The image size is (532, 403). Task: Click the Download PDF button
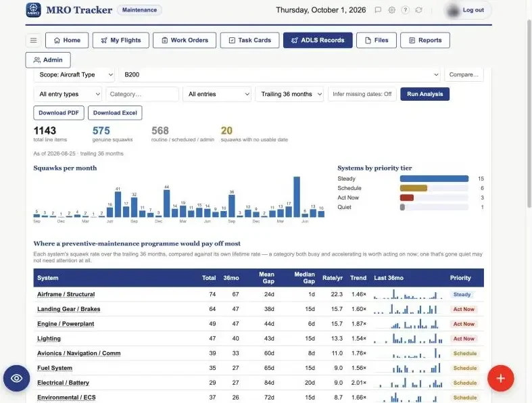point(59,113)
